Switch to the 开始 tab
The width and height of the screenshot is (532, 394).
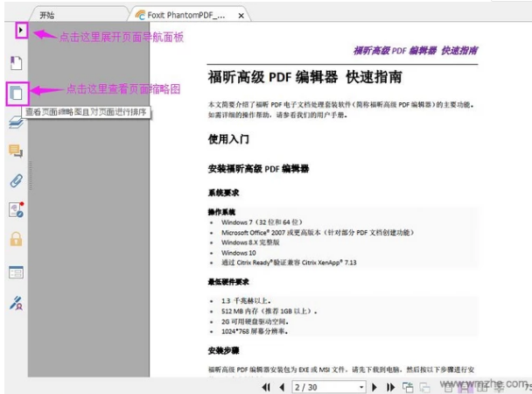(x=47, y=15)
